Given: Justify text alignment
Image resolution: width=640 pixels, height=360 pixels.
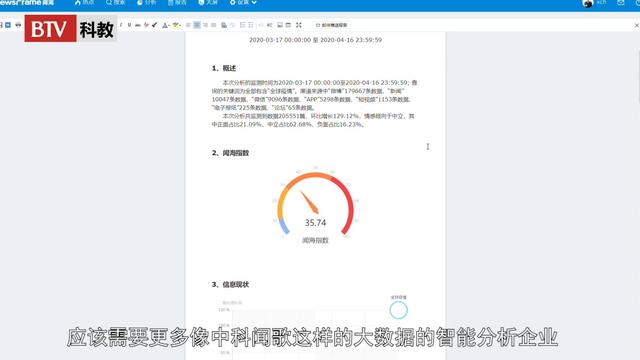Looking at the screenshot, I should pos(213,25).
